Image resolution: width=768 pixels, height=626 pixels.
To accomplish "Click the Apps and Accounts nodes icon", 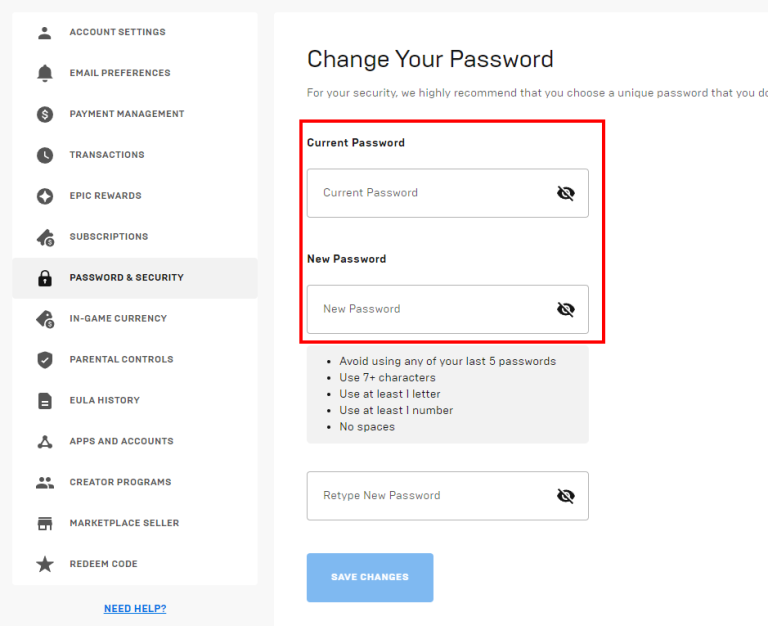I will pyautogui.click(x=45, y=441).
